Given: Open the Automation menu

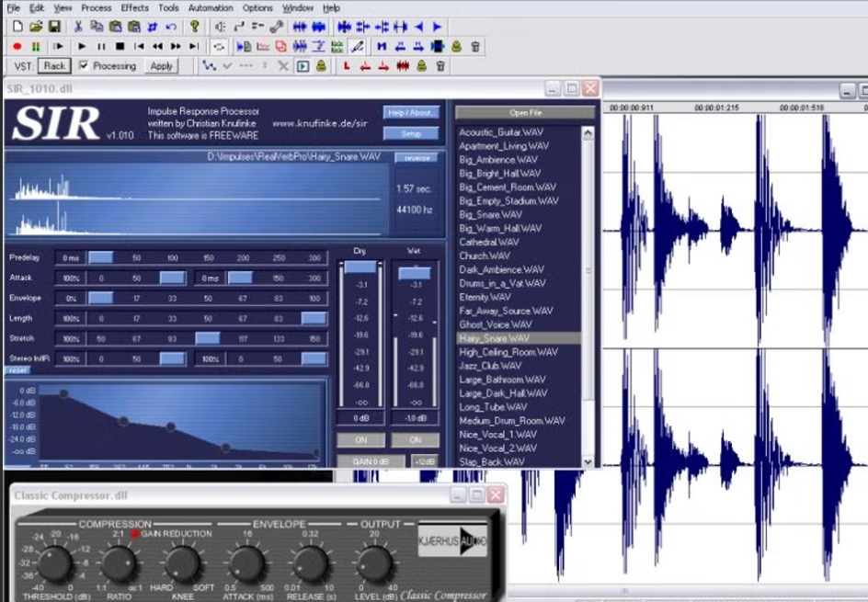Looking at the screenshot, I should pyautogui.click(x=211, y=7).
